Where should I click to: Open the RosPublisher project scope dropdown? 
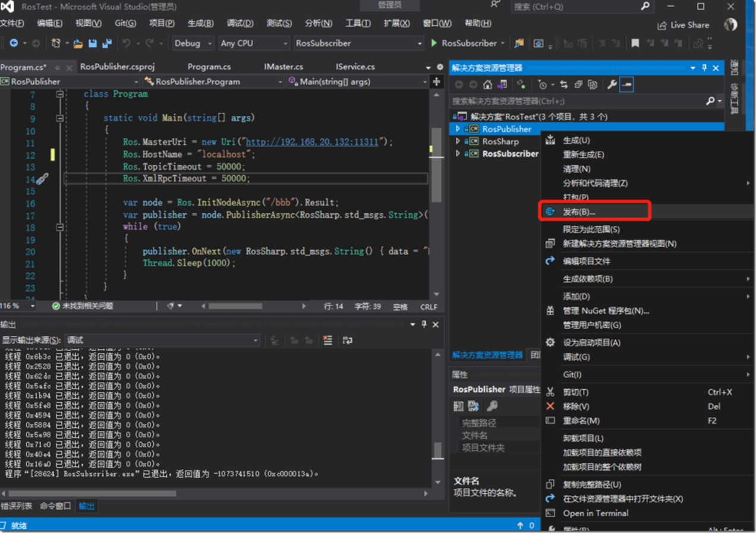[69, 81]
